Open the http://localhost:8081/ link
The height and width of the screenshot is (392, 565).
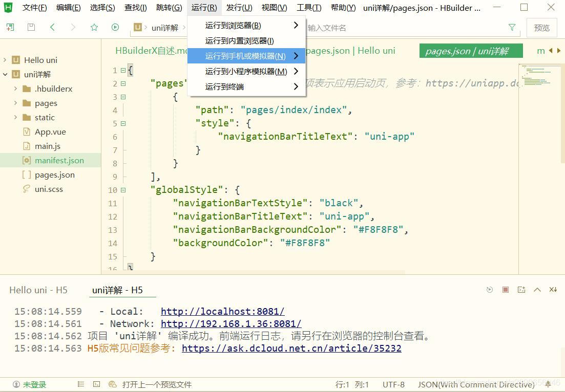[x=223, y=311]
